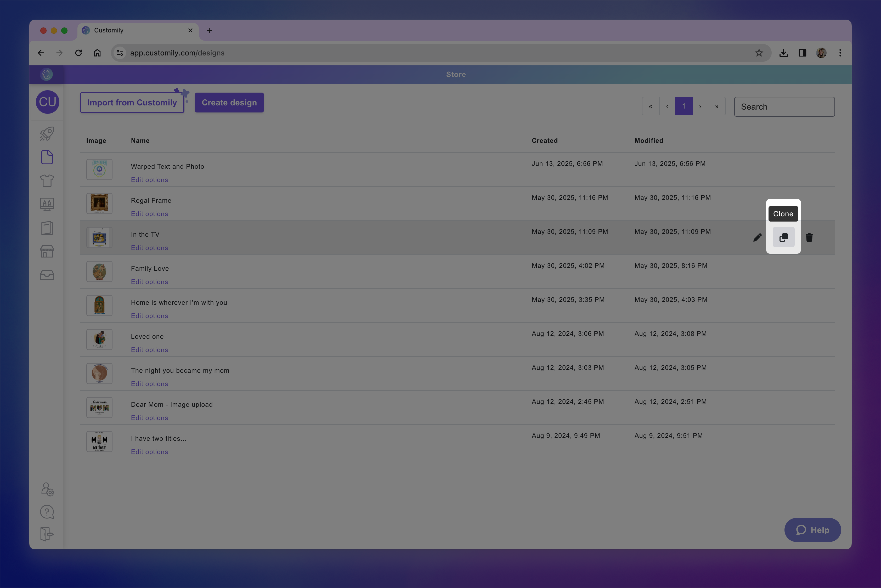Go to next page with single chevron
Image resolution: width=881 pixels, height=588 pixels.
click(700, 106)
